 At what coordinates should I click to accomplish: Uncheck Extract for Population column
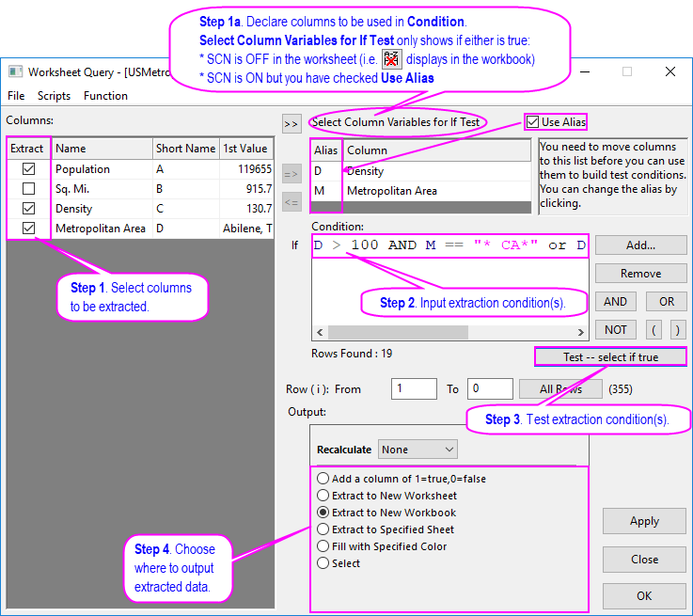[29, 168]
